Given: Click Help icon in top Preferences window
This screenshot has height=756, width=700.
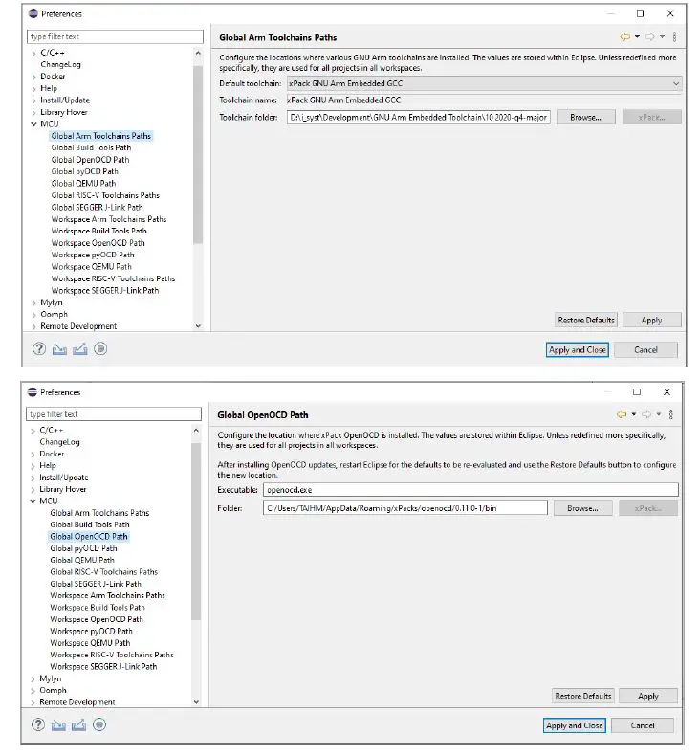Looking at the screenshot, I should (x=39, y=348).
